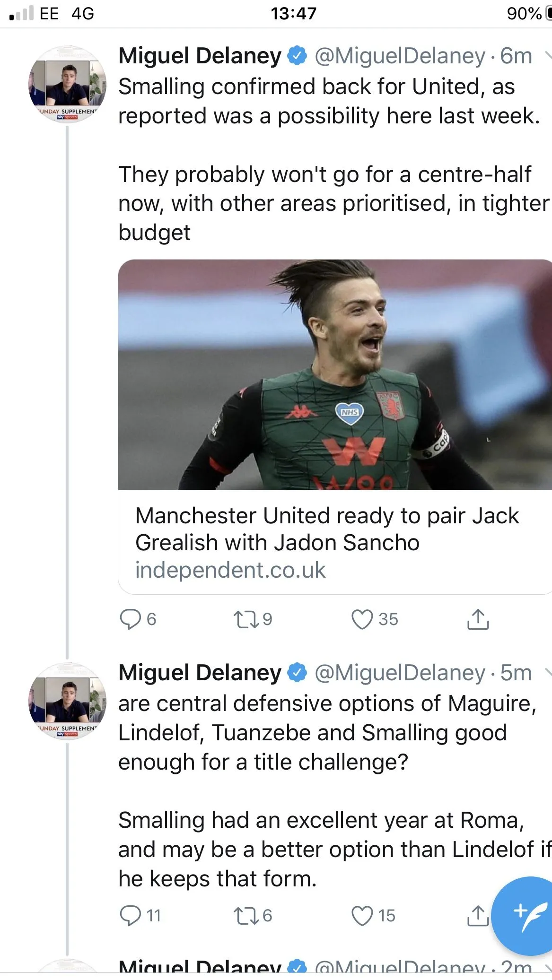This screenshot has width=552, height=980.
Task: Reply to the Smalling confirmed back tweet
Action: pos(131,619)
